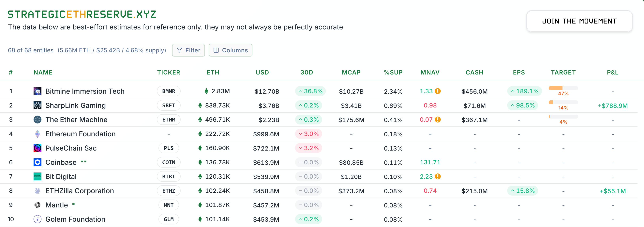Open the Filter options

coord(188,50)
